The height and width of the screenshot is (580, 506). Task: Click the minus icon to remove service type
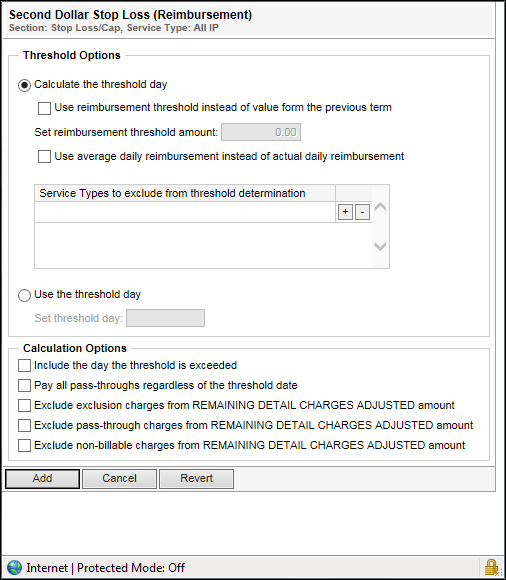[x=362, y=212]
